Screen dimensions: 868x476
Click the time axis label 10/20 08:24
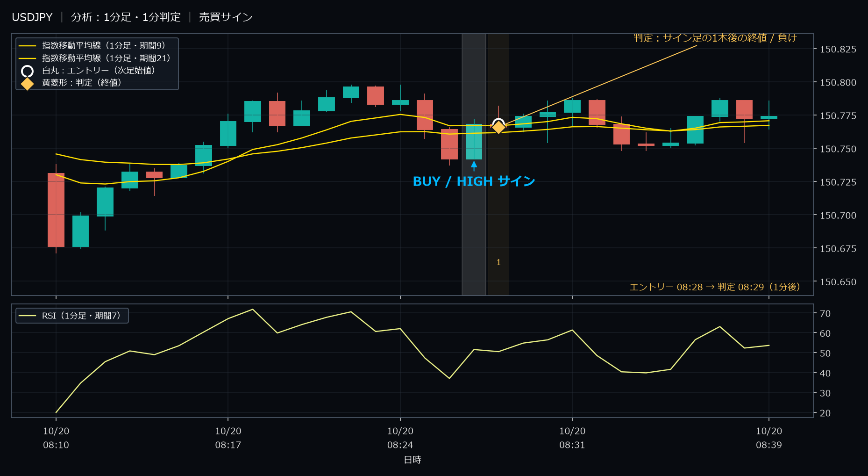coord(400,438)
